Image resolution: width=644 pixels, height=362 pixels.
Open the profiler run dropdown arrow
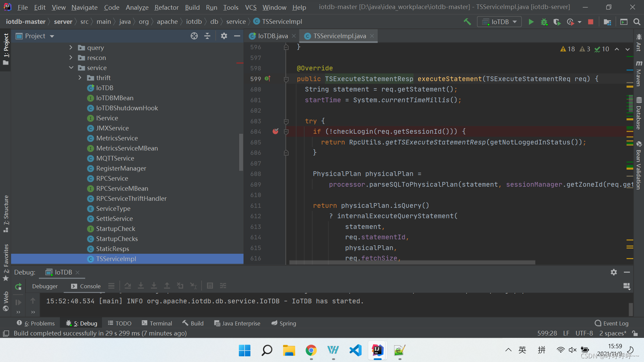click(580, 22)
